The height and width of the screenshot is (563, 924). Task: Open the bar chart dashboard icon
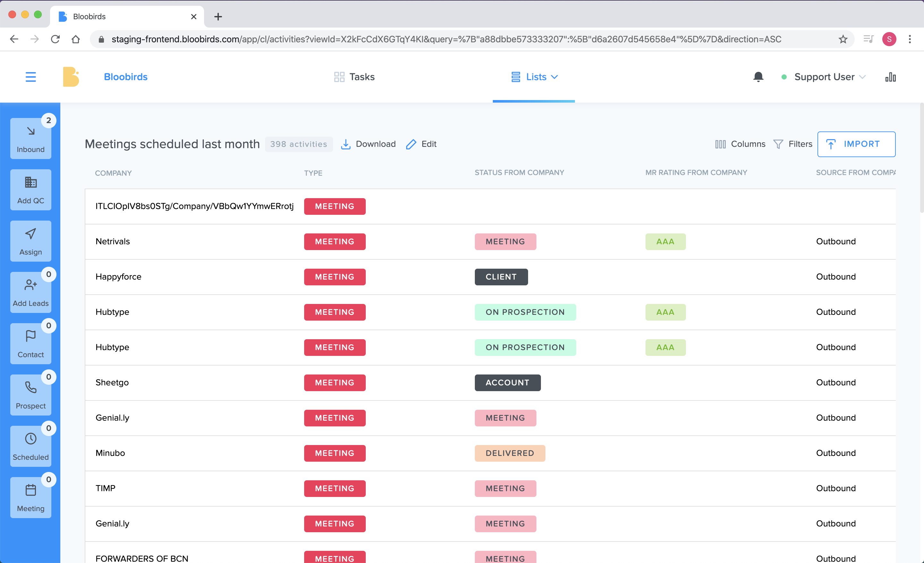coord(890,77)
